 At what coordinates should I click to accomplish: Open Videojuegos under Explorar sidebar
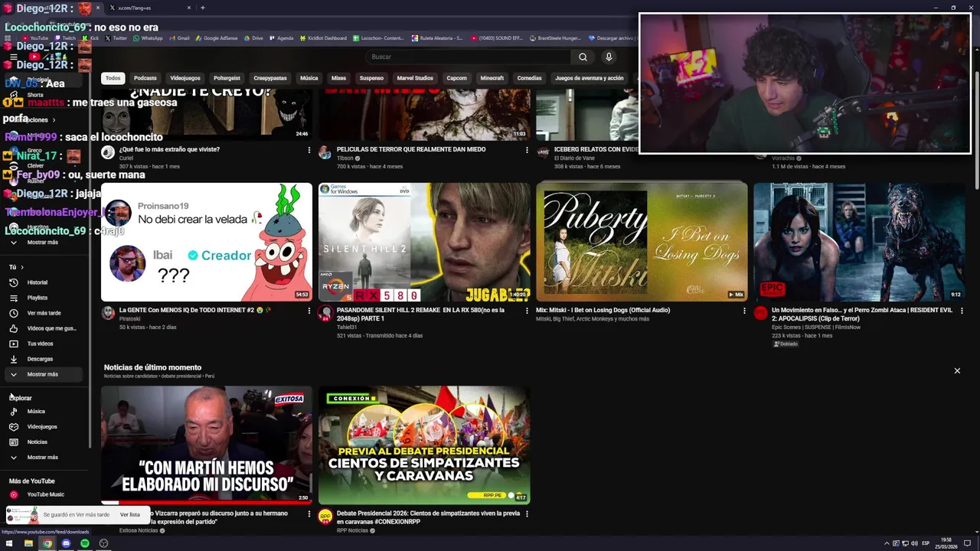(42, 426)
